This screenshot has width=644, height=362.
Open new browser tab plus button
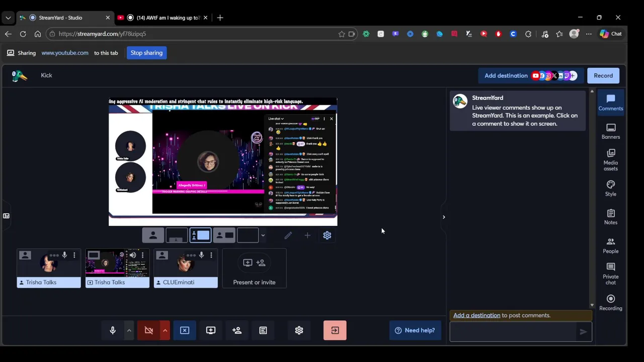(x=220, y=18)
